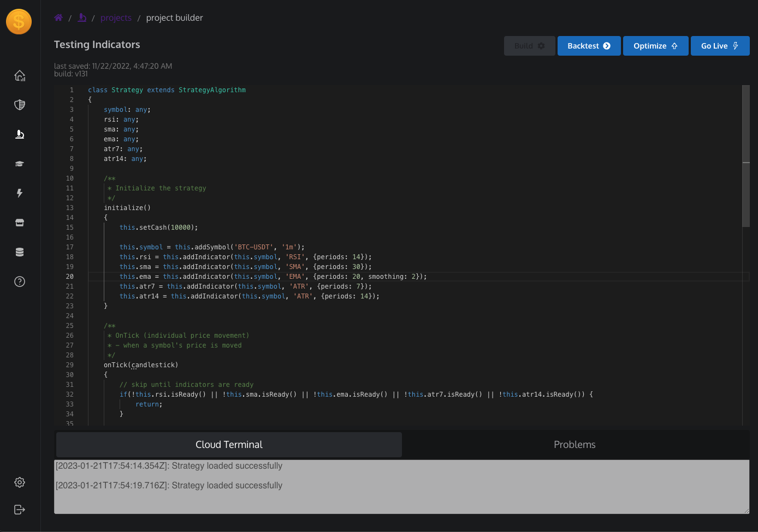Open the lightning bolt sidebar icon
The image size is (758, 532).
pos(20,193)
